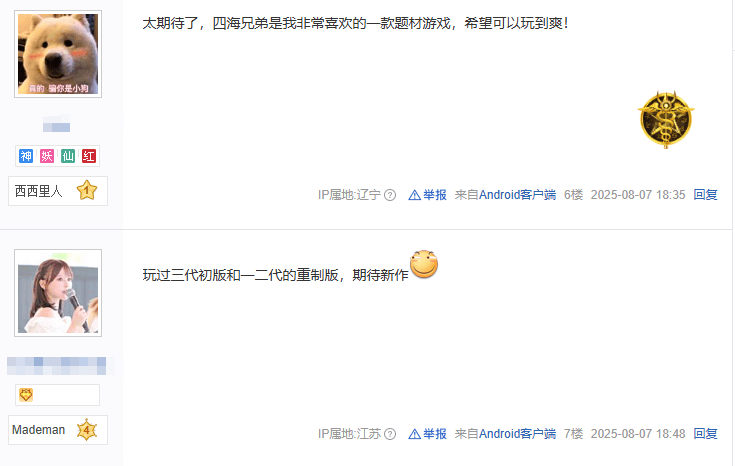Click the help icon beside IP属地:辽宁
735x466 pixels.
click(x=390, y=195)
